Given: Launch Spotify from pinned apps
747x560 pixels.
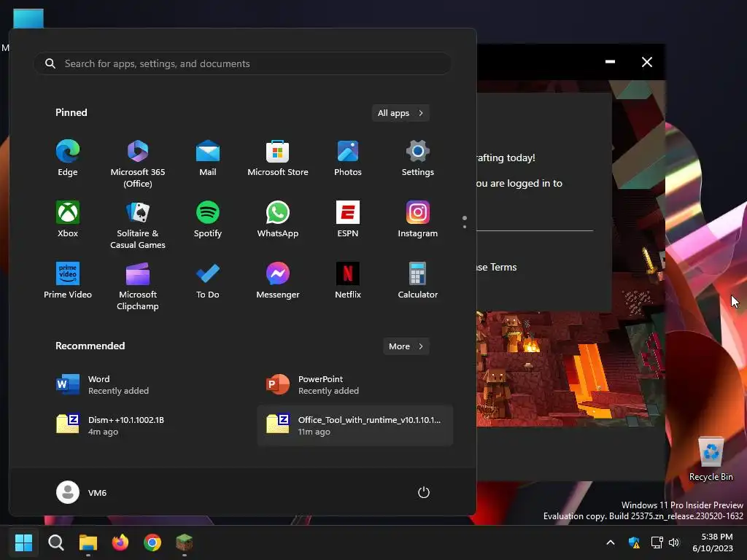Looking at the screenshot, I should (208, 220).
